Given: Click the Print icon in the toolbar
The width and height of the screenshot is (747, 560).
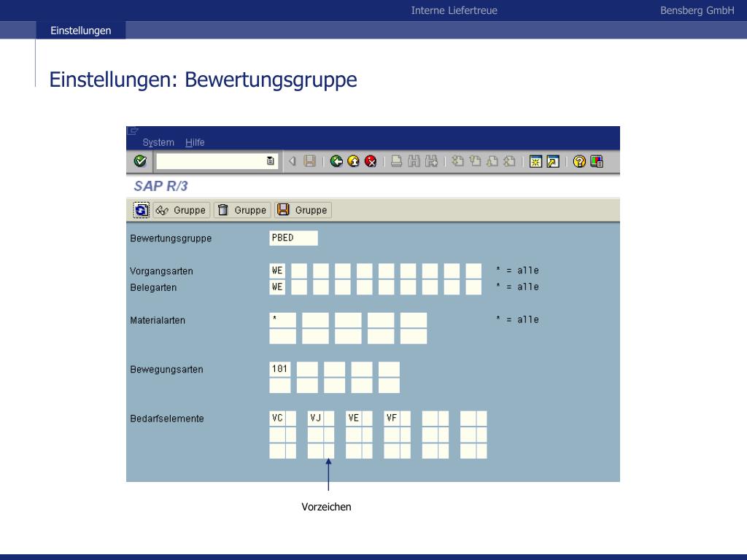Looking at the screenshot, I should tap(396, 161).
